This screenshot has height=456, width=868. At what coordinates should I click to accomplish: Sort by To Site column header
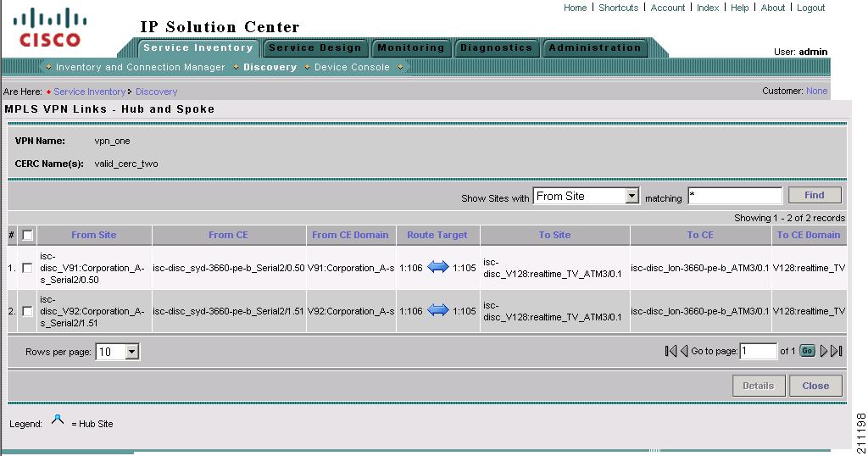pos(554,235)
